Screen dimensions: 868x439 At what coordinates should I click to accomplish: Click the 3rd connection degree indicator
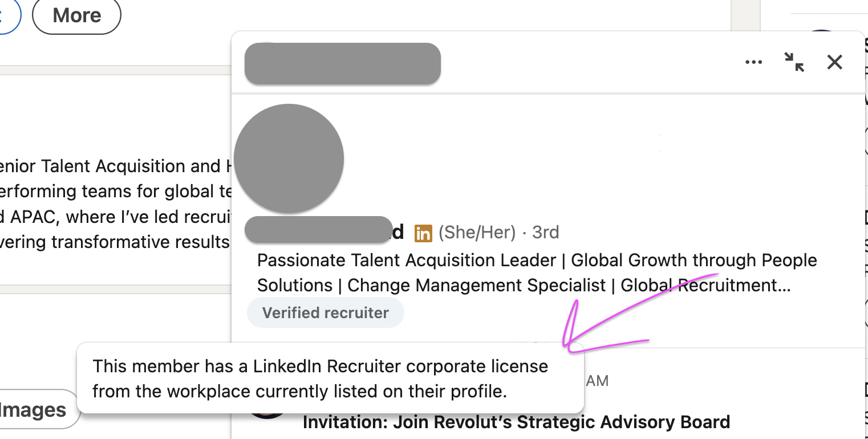coord(545,233)
